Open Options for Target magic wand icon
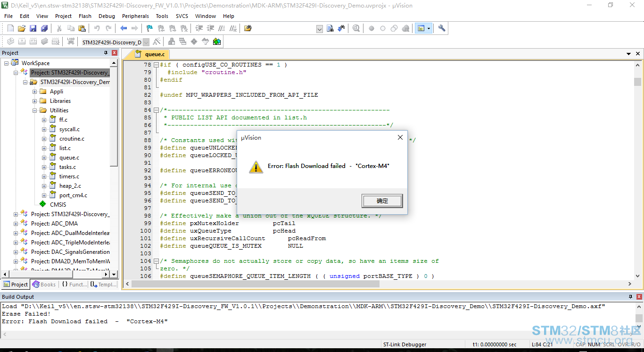 tap(157, 42)
